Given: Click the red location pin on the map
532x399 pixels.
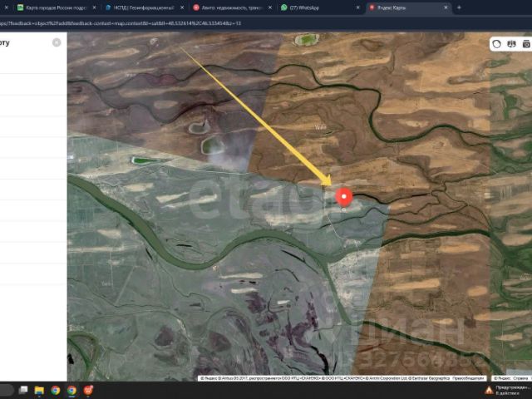Looking at the screenshot, I should (343, 197).
